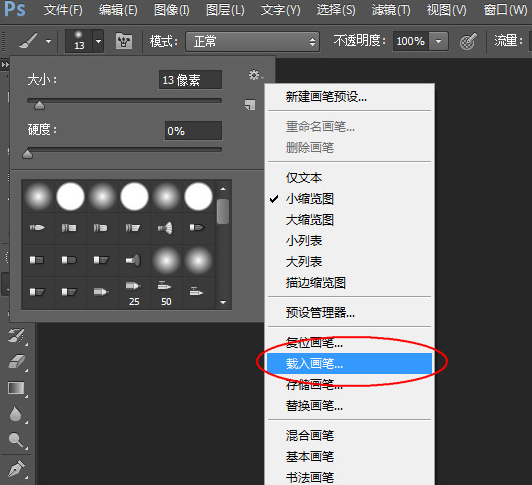Select the airbrush preset labeled 50

coord(166,292)
